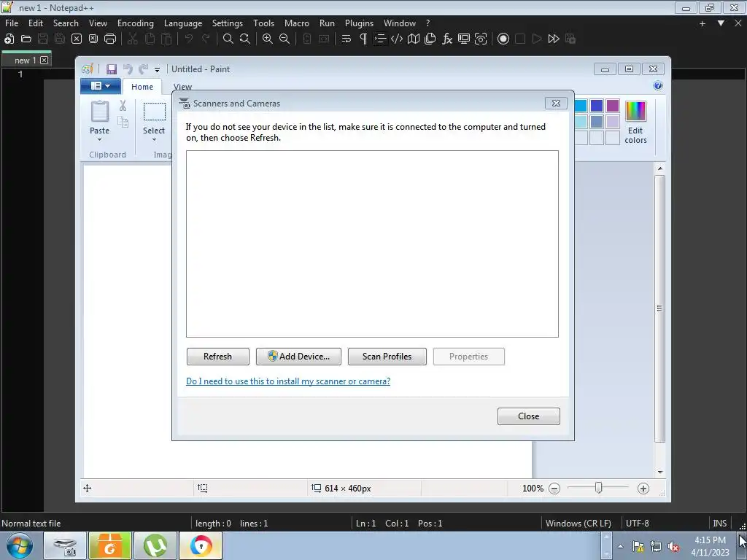Toggle the Indent guide toolbar icon
Image resolution: width=747 pixels, height=560 pixels.
tap(379, 39)
